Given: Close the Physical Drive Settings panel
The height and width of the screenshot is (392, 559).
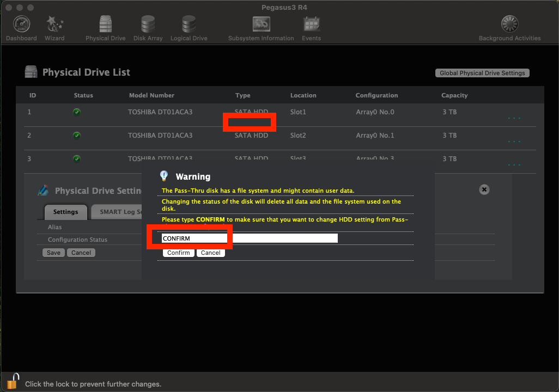Looking at the screenshot, I should tap(484, 189).
